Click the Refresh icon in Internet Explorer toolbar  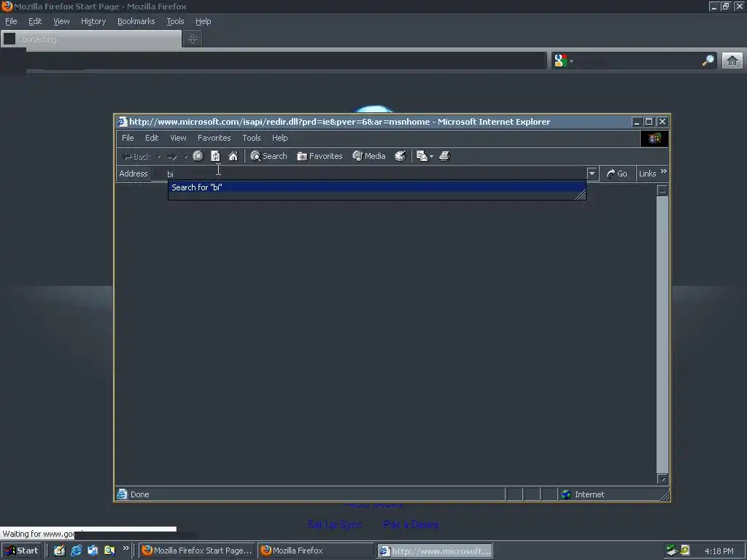pyautogui.click(x=215, y=156)
